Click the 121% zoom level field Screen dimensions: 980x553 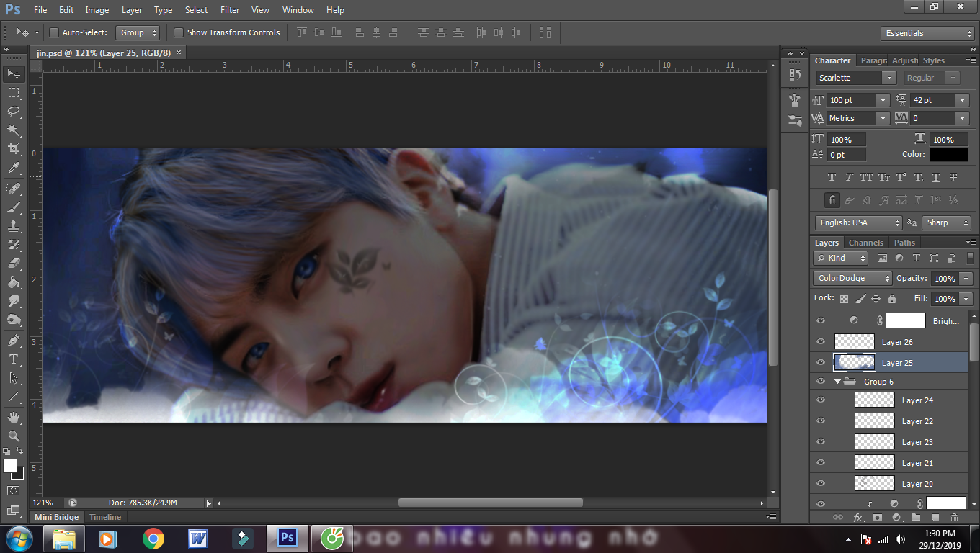coord(44,503)
